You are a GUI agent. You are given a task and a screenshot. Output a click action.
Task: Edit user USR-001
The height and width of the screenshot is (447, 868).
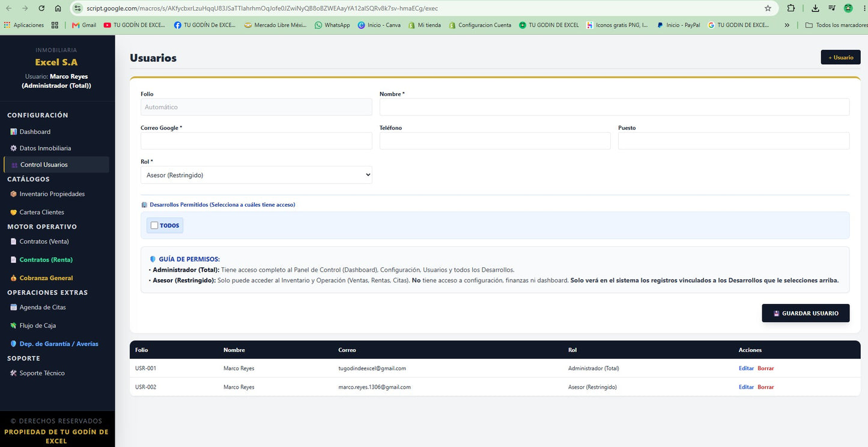click(746, 368)
